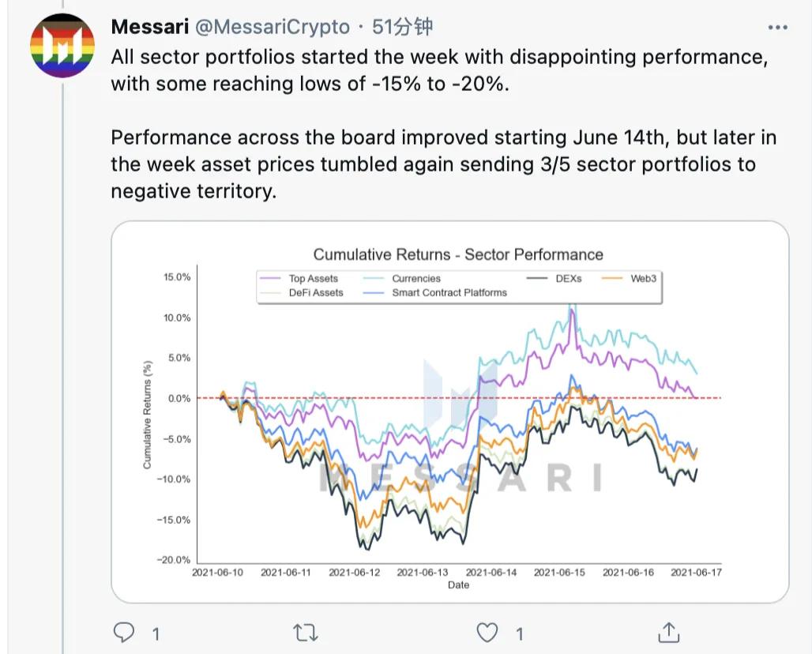Click the Smart Contract Platforms legend entry
Image resolution: width=812 pixels, height=654 pixels.
(449, 292)
